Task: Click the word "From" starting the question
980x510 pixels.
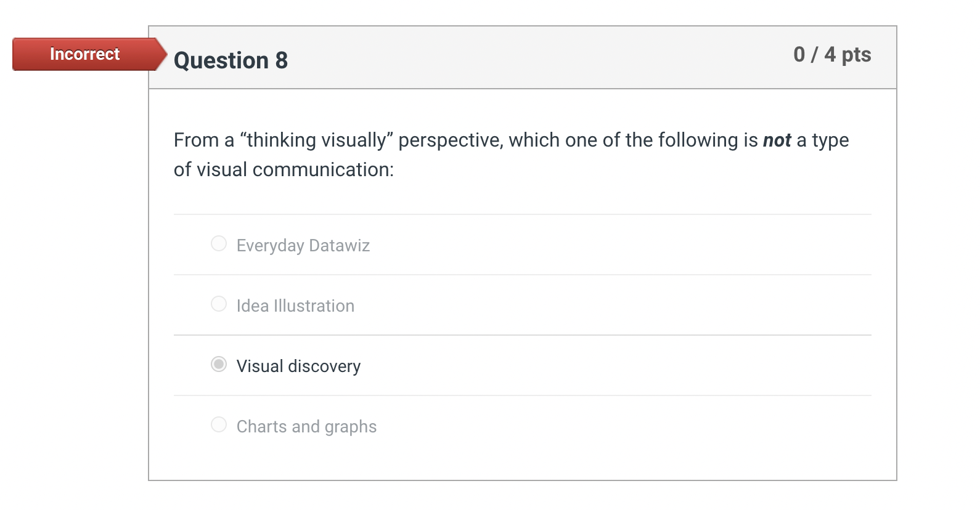Action: (196, 140)
